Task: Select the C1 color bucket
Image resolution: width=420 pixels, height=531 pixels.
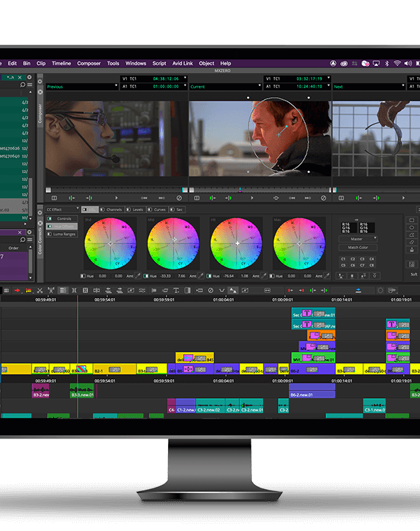Action: coord(343,259)
